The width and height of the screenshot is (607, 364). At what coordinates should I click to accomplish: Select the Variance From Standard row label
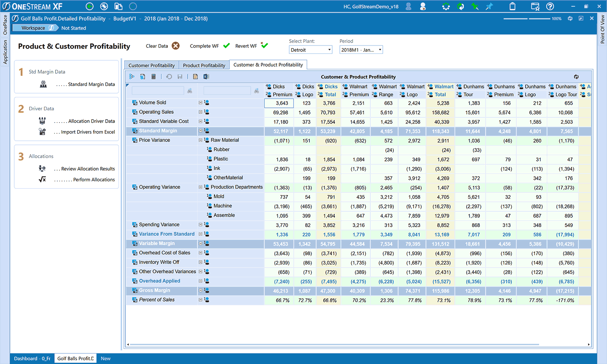[x=167, y=234]
